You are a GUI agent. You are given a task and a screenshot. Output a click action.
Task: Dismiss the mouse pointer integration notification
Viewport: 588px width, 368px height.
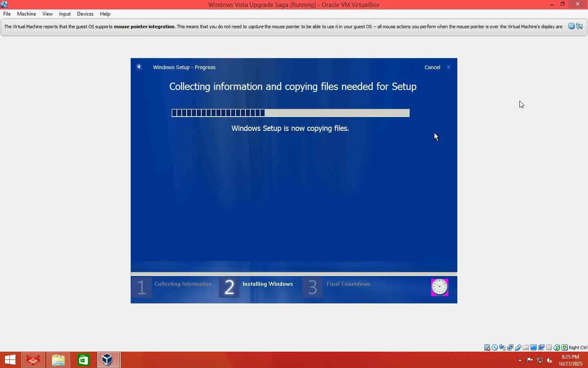[572, 27]
